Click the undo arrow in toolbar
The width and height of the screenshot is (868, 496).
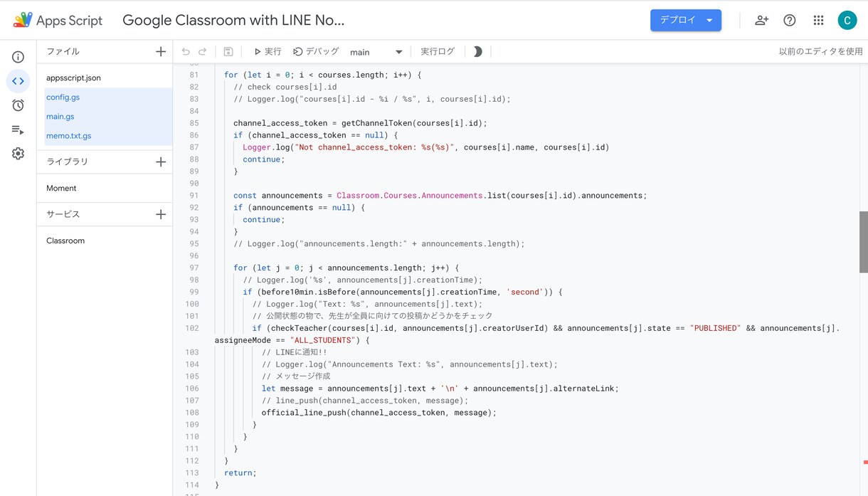pos(186,51)
